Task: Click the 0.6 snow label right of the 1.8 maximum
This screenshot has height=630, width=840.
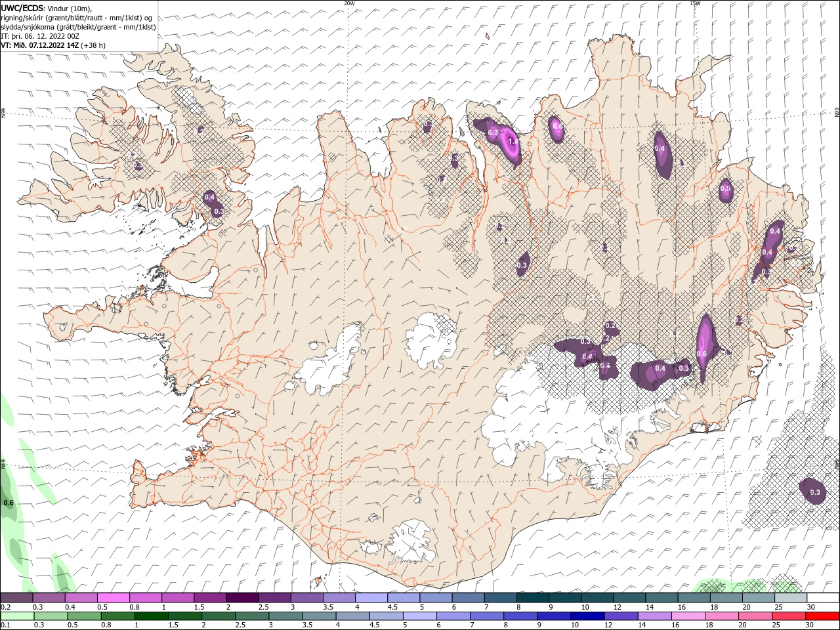Action: point(557,126)
